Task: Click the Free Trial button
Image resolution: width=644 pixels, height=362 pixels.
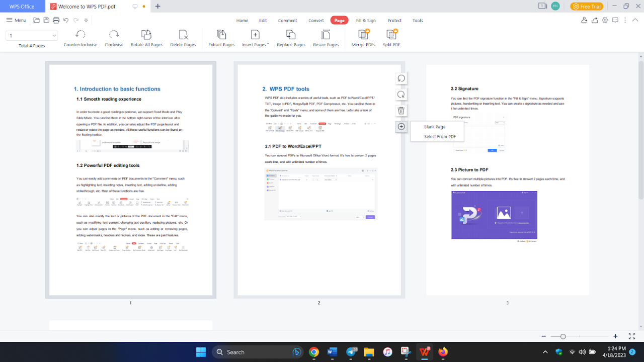Action: coord(587,6)
